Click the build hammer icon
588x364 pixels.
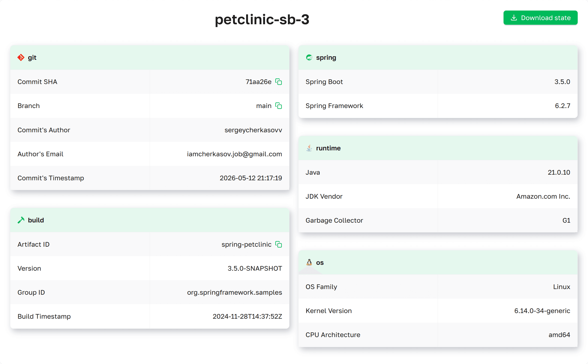click(x=21, y=220)
